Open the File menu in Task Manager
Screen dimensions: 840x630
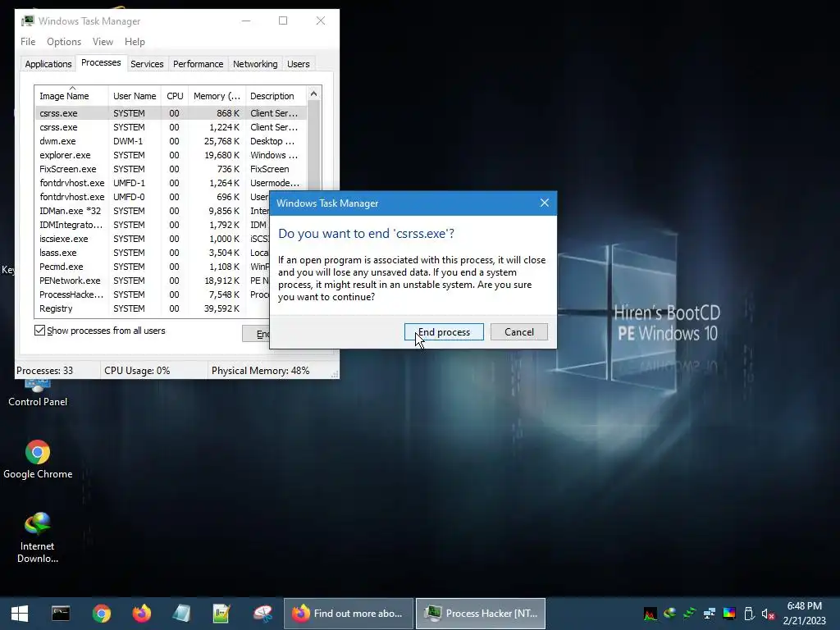(x=28, y=42)
